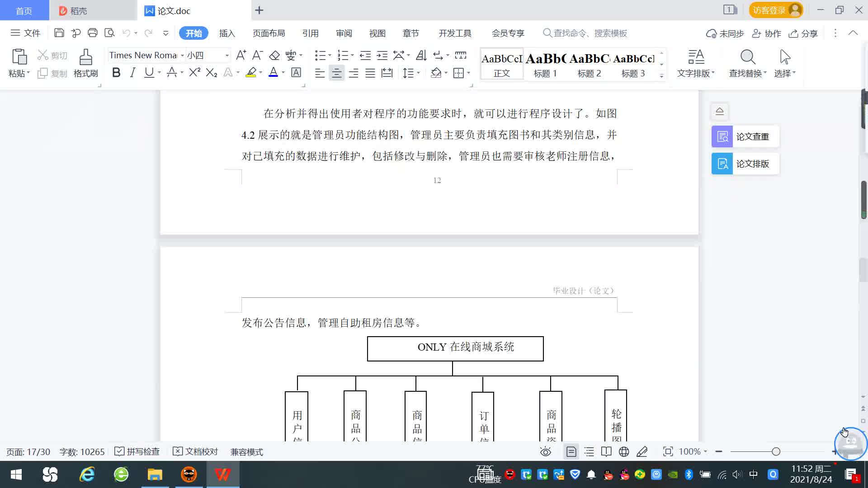
Task: Open the text layout tool
Action: pos(696,63)
